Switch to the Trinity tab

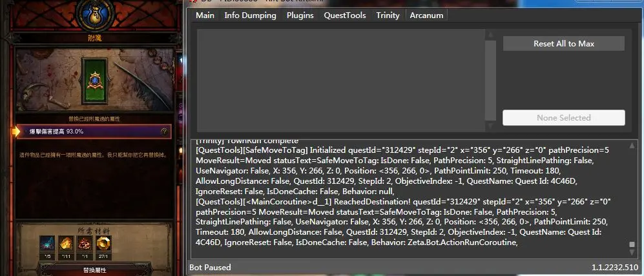[x=388, y=15]
